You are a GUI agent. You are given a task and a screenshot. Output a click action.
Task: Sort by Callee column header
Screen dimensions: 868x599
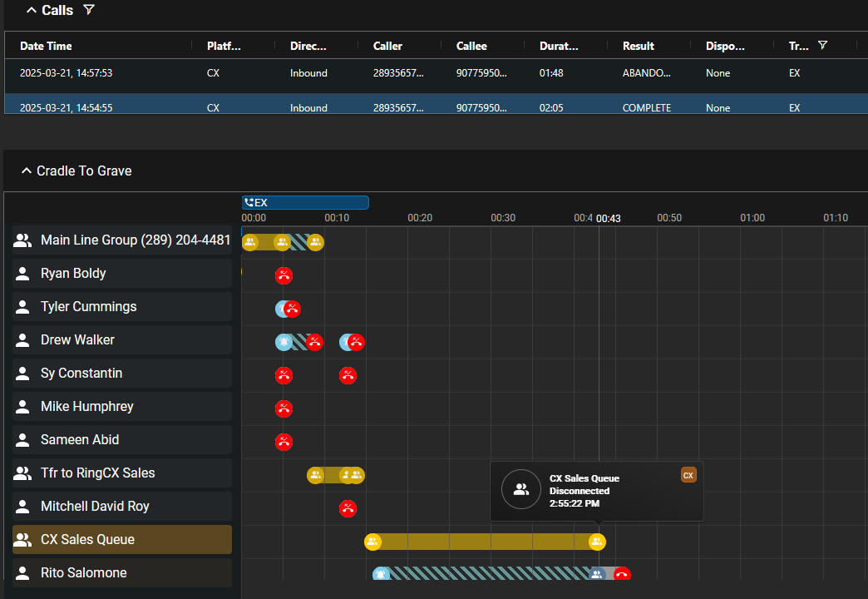tap(471, 46)
